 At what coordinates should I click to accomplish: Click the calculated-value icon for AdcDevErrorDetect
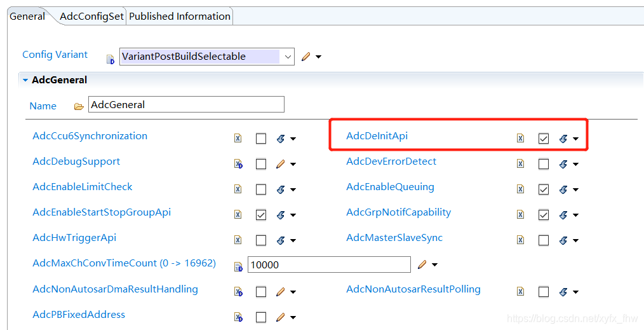point(563,164)
